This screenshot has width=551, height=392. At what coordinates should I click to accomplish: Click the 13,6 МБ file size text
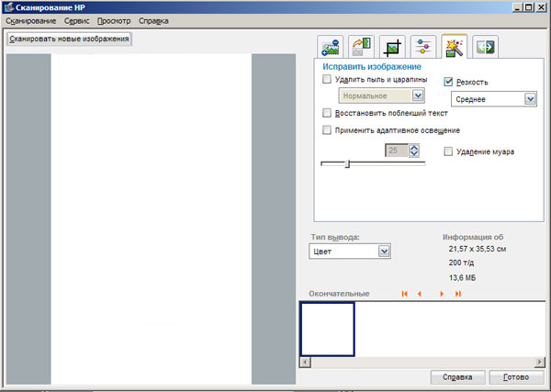[462, 278]
